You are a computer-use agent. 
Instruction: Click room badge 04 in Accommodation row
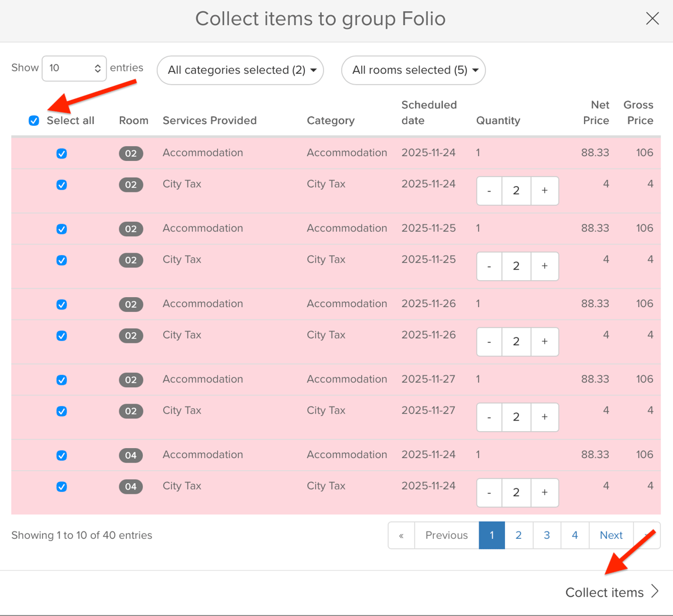(x=131, y=455)
